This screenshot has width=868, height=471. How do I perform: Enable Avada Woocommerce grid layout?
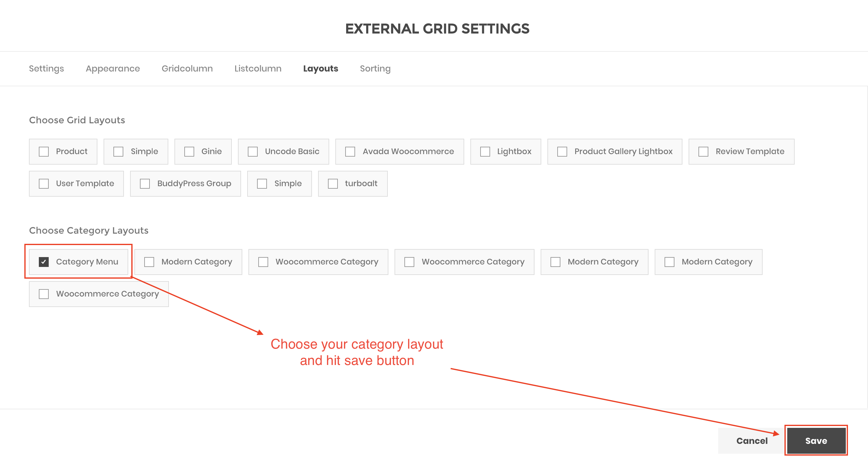[350, 152]
